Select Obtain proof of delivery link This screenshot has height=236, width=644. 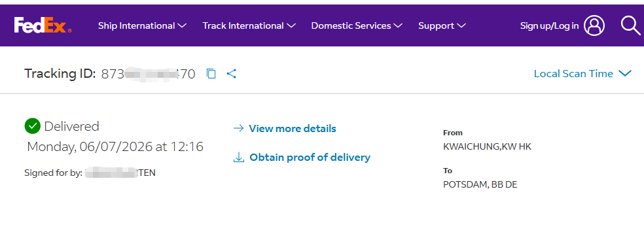coord(310,157)
